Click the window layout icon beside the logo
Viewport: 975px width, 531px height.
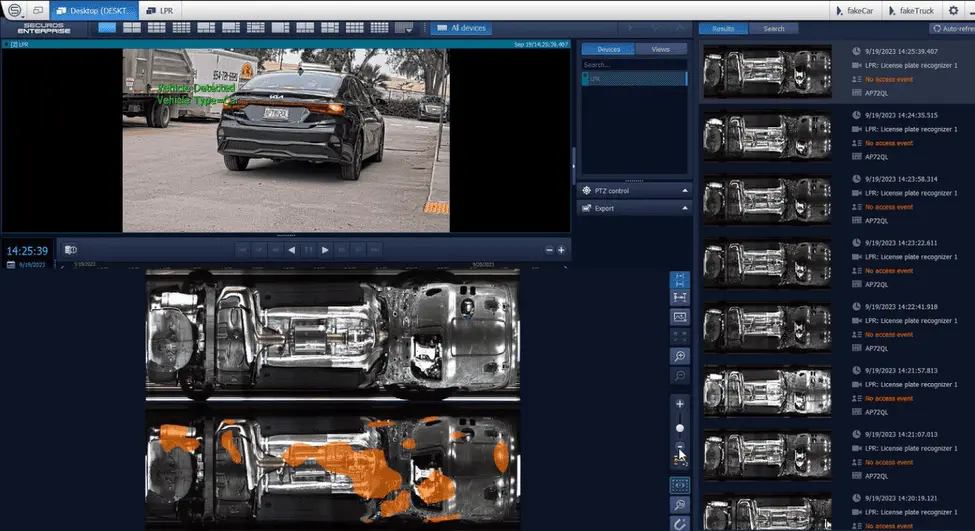[x=38, y=11]
